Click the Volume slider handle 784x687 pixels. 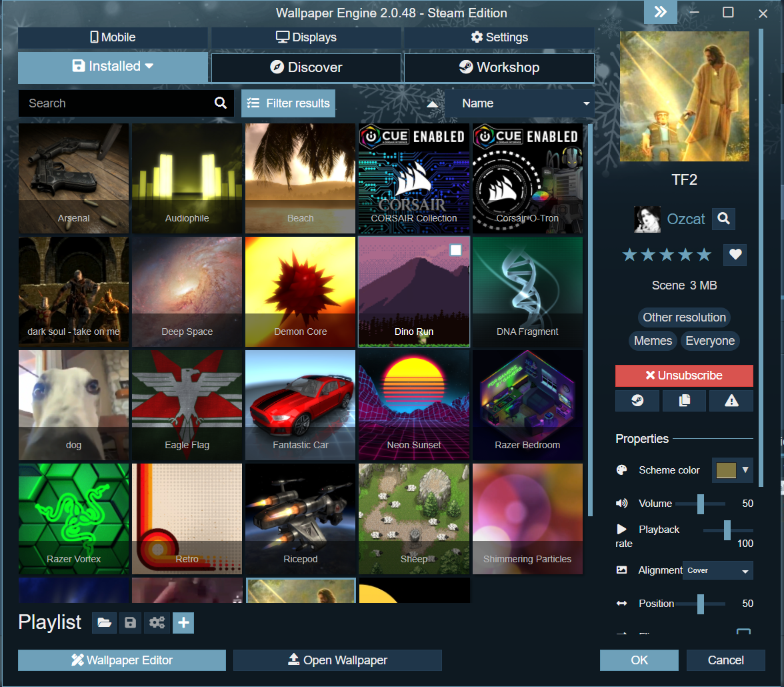click(x=701, y=504)
